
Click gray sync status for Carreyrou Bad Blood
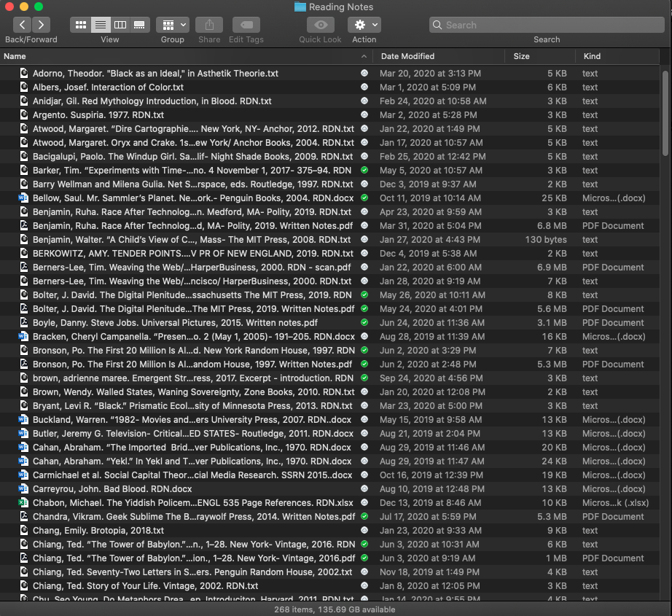point(364,488)
